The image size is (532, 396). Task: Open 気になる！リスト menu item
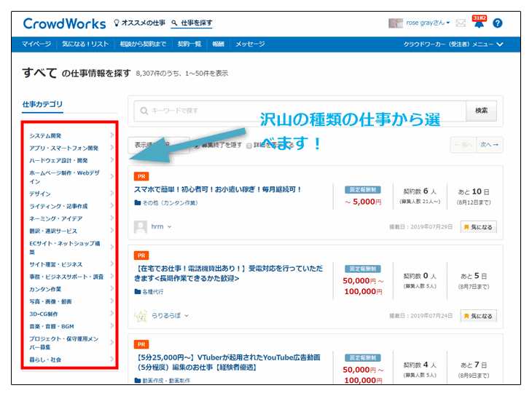pos(85,44)
